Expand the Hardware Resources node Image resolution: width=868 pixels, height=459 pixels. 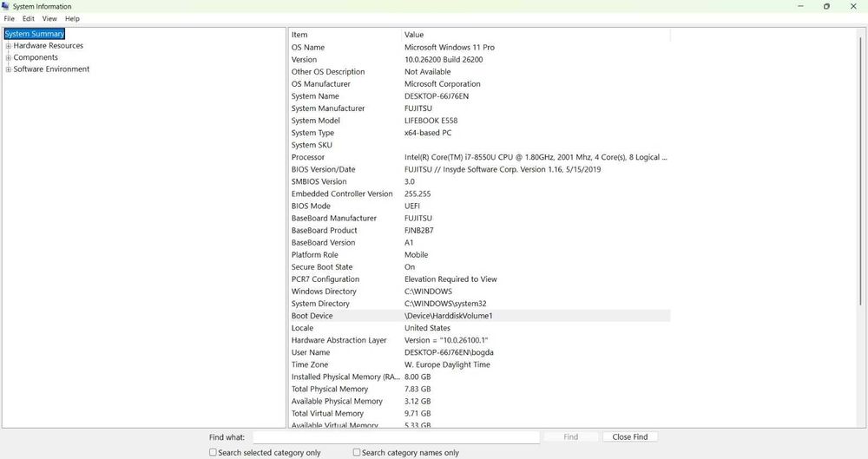[x=9, y=46]
